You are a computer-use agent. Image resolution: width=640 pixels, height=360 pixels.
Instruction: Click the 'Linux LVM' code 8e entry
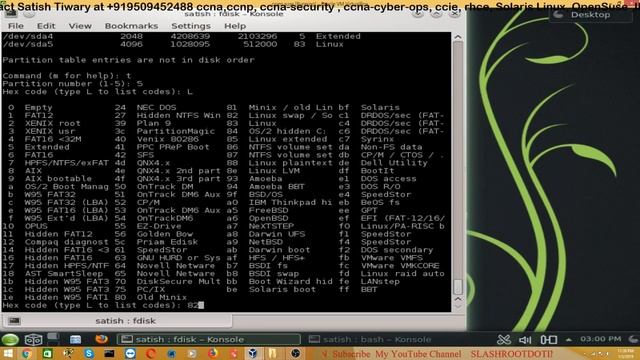tap(263, 171)
